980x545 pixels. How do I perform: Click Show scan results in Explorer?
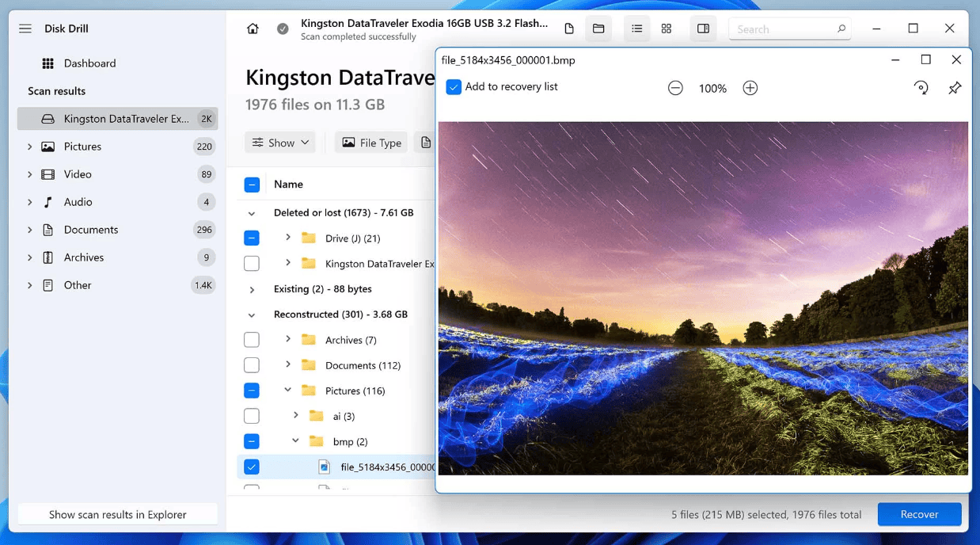(x=118, y=514)
